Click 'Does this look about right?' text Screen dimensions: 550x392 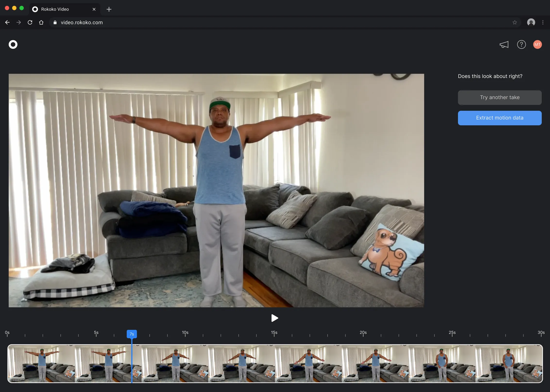[490, 76]
